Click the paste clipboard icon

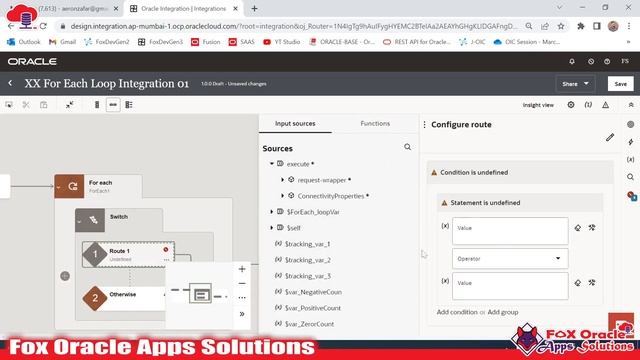(x=44, y=105)
